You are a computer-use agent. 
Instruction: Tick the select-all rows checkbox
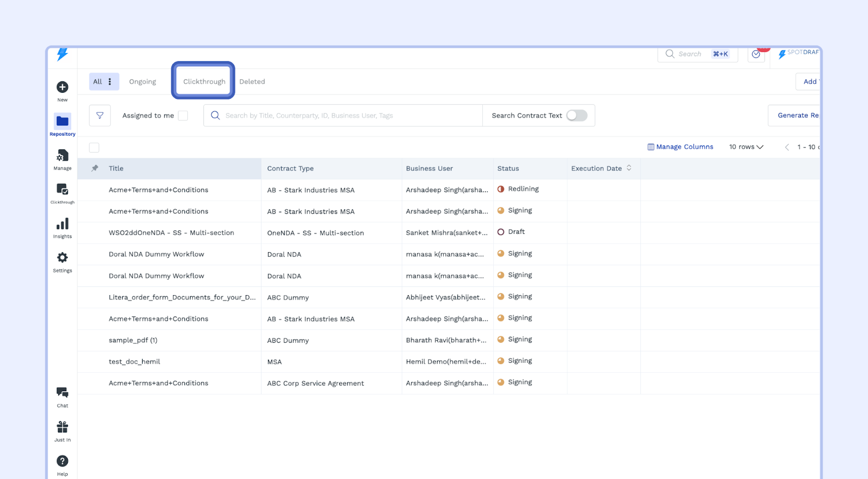[94, 148]
